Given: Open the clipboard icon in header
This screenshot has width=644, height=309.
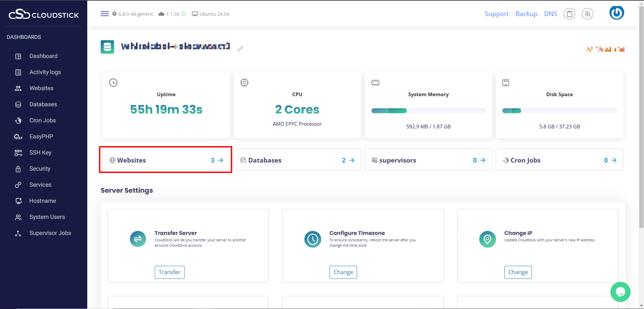Looking at the screenshot, I should point(569,14).
